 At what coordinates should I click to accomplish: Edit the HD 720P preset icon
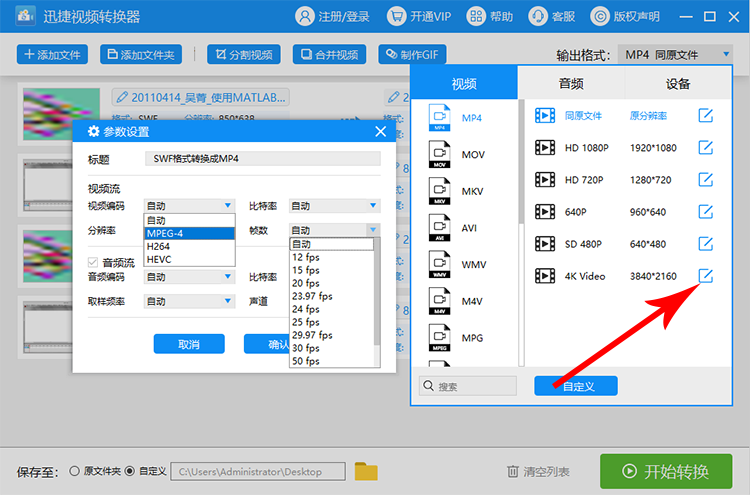(706, 179)
